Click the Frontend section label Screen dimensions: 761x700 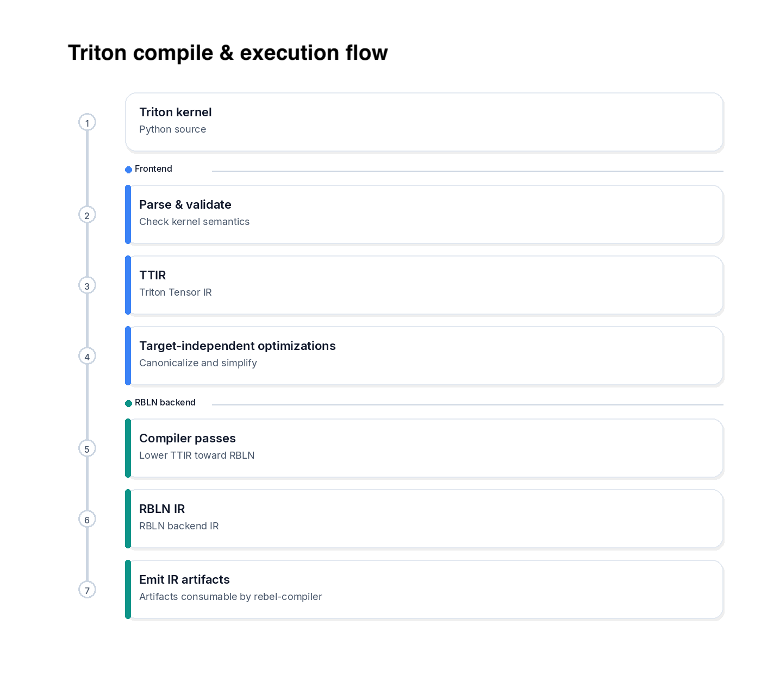[x=153, y=169]
